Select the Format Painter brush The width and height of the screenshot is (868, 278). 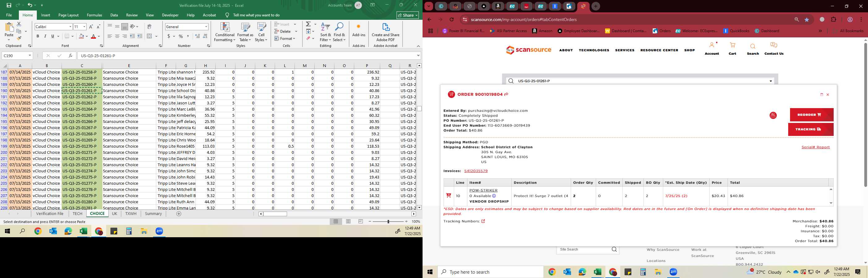coord(19,38)
